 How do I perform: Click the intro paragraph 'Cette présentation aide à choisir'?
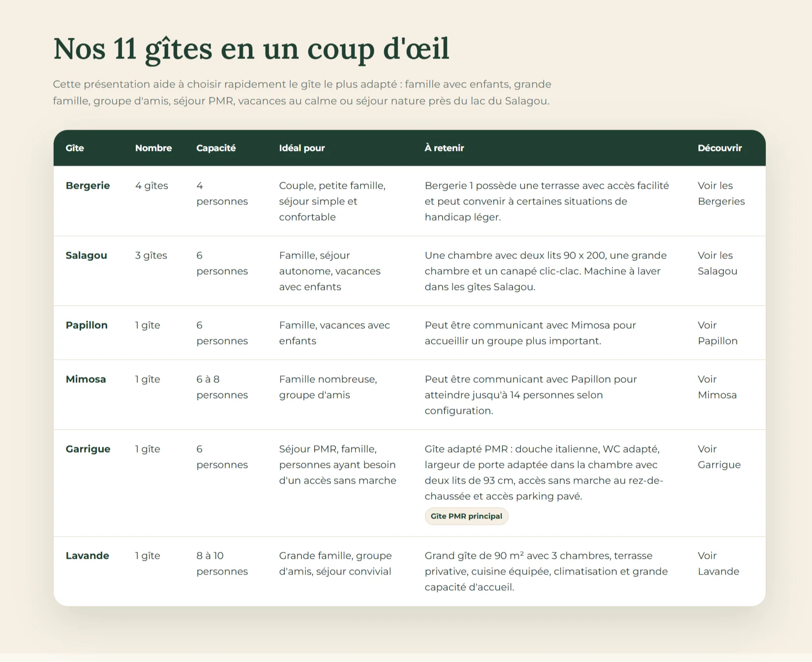[x=302, y=92]
